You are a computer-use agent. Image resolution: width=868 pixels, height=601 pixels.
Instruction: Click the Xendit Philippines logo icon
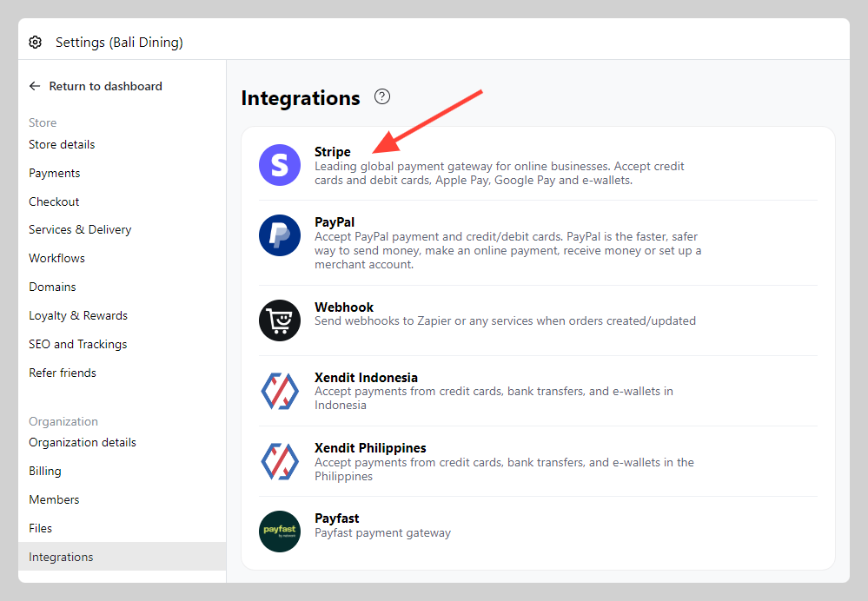point(280,461)
